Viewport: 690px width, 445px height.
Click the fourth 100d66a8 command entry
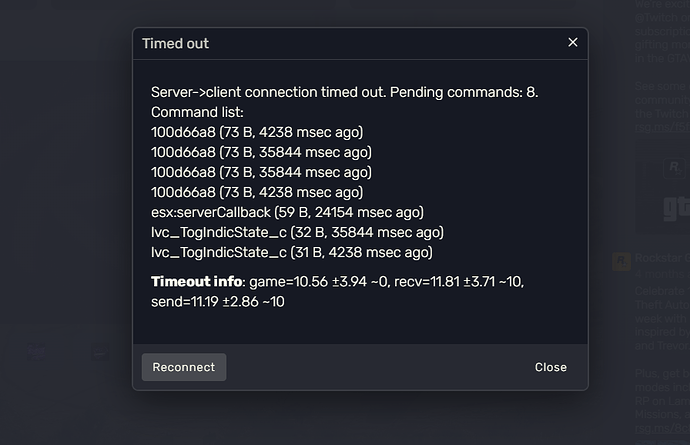pos(256,192)
